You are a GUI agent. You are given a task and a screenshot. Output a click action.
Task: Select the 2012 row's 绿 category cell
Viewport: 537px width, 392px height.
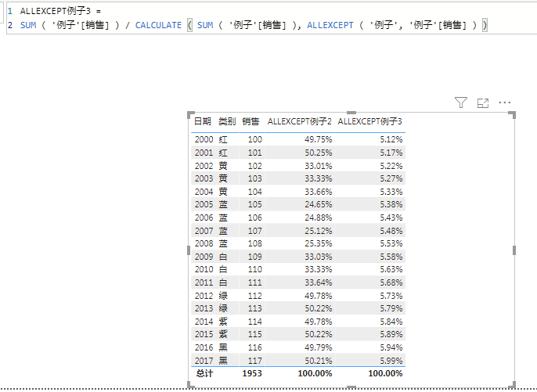223,296
